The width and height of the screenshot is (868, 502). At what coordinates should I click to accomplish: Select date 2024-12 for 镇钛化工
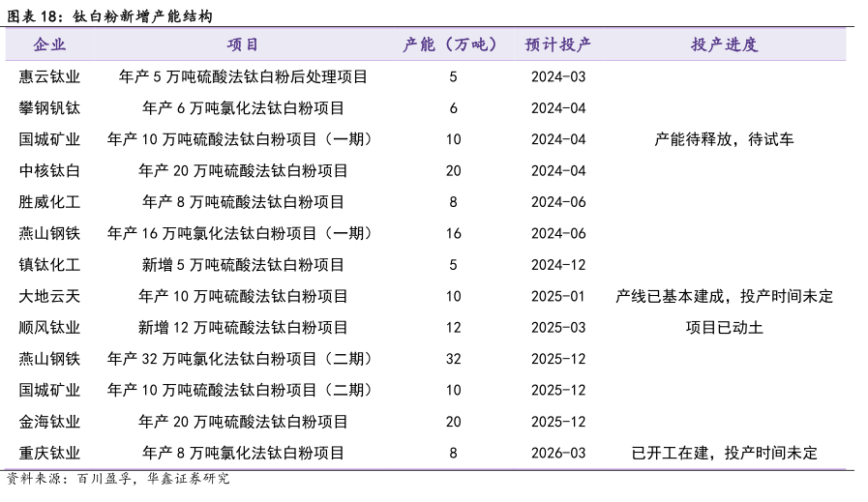point(558,265)
